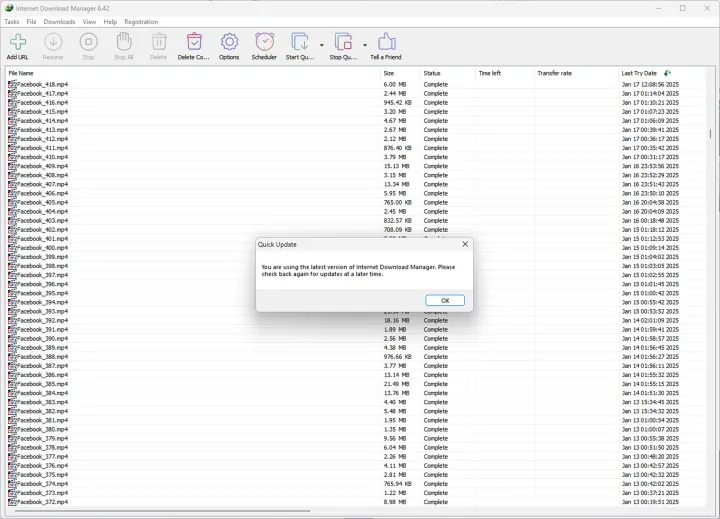Open the Registration menu

[141, 21]
